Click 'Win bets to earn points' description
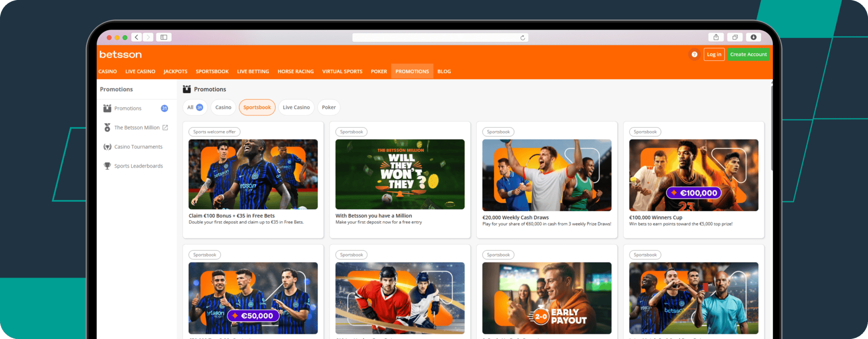 681,224
